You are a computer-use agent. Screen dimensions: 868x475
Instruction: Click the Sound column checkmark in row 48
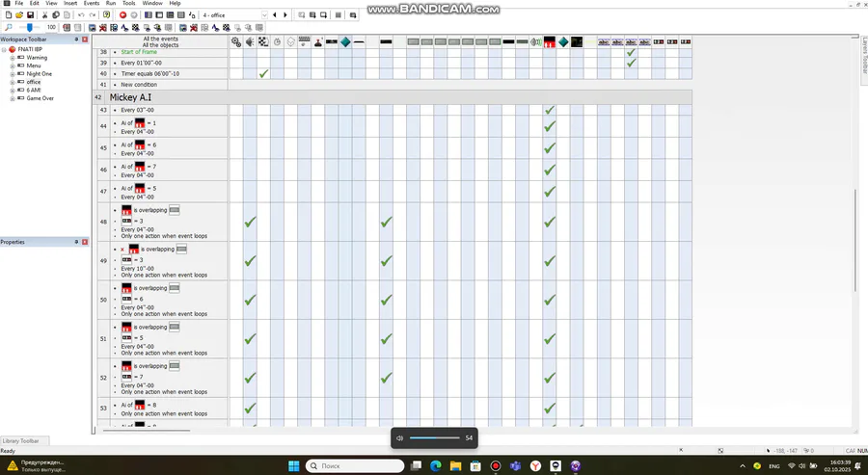point(250,222)
